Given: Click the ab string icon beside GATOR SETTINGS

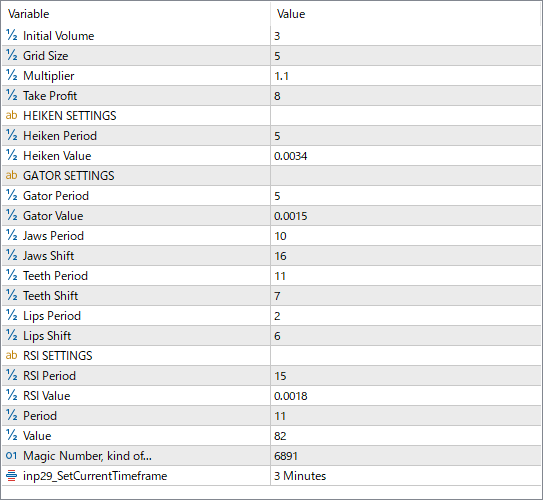Looking at the screenshot, I should pyautogui.click(x=11, y=175).
